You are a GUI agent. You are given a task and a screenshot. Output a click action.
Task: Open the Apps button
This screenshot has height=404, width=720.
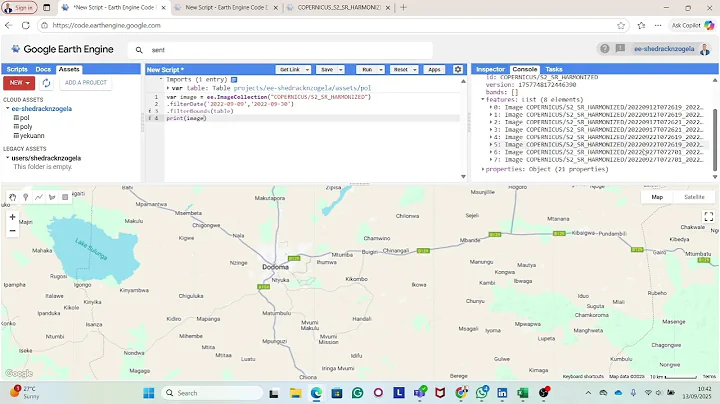coord(434,70)
